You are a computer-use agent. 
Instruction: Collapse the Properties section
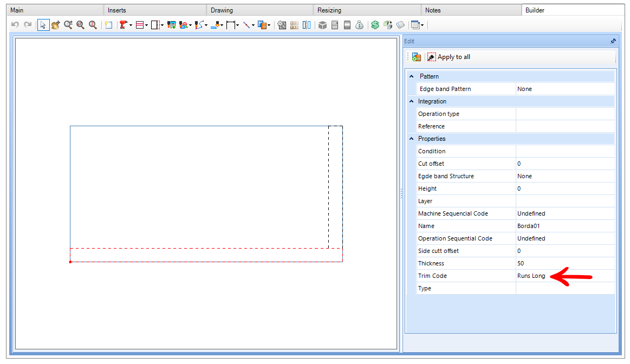(x=412, y=139)
